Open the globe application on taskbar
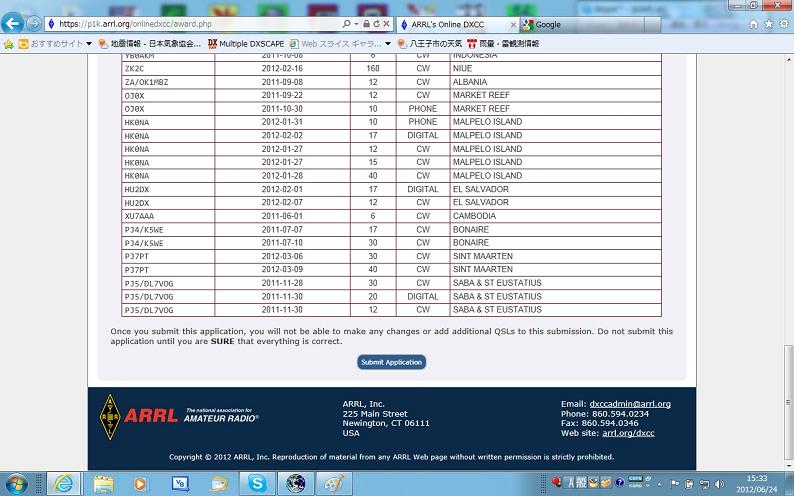 [296, 484]
